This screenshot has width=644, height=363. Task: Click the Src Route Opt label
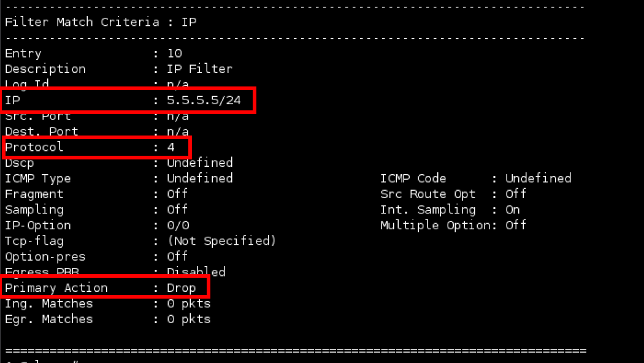tap(427, 194)
